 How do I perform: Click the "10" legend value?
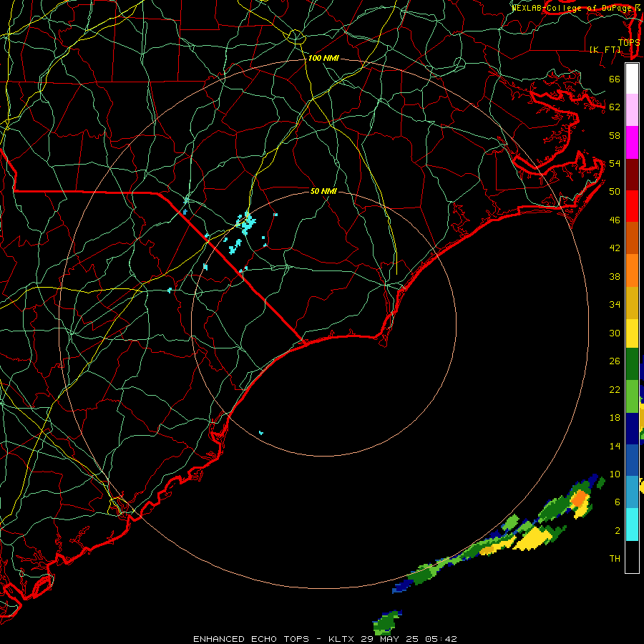coord(615,474)
